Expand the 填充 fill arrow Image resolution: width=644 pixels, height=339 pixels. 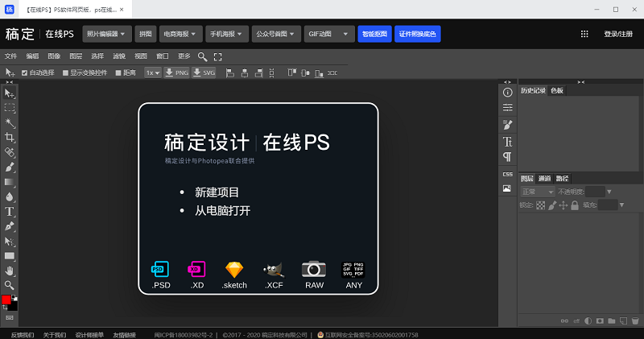tap(621, 205)
